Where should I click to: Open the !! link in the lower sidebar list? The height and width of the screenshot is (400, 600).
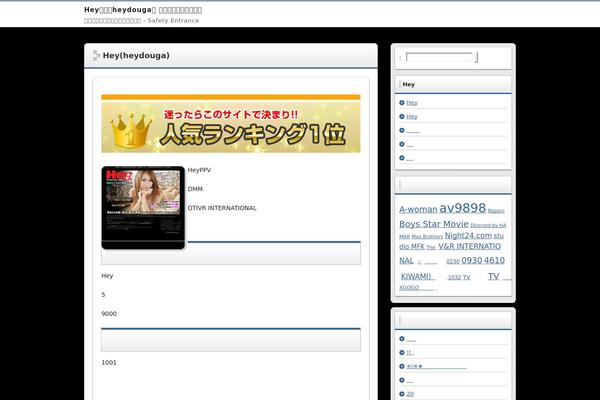click(x=409, y=353)
